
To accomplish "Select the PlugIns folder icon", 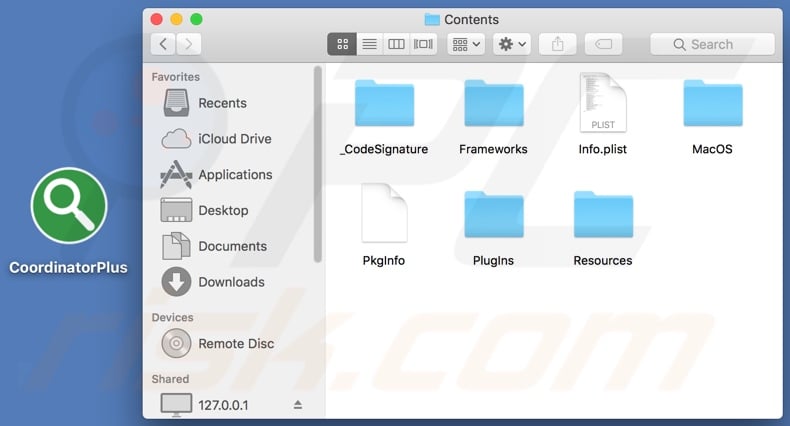I will click(x=494, y=215).
